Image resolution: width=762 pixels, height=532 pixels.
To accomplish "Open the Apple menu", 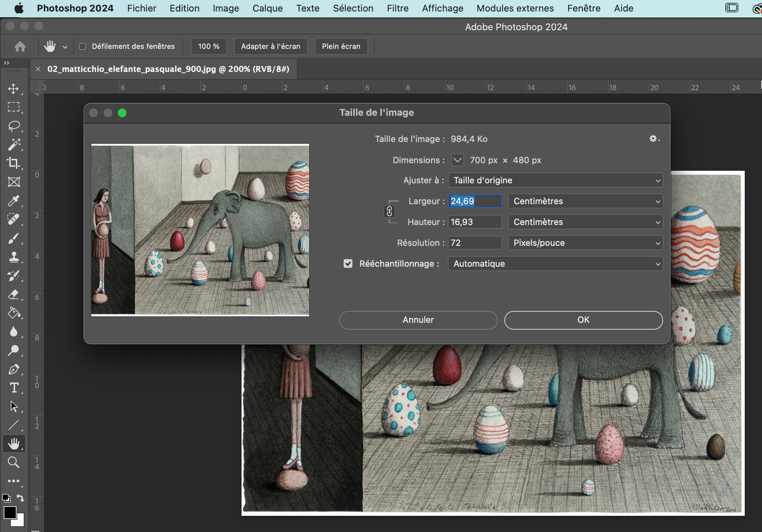I will click(x=19, y=8).
